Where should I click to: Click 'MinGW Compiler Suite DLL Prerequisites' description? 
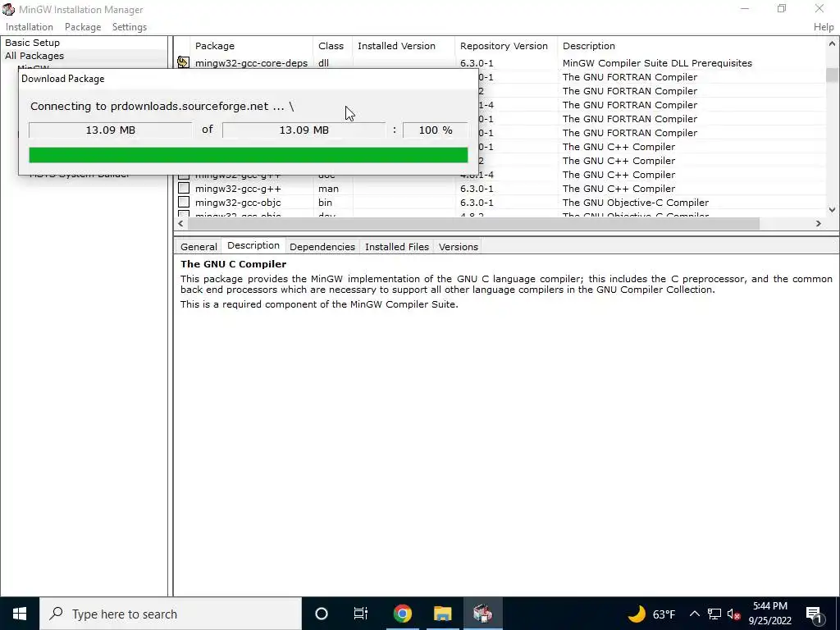[657, 63]
